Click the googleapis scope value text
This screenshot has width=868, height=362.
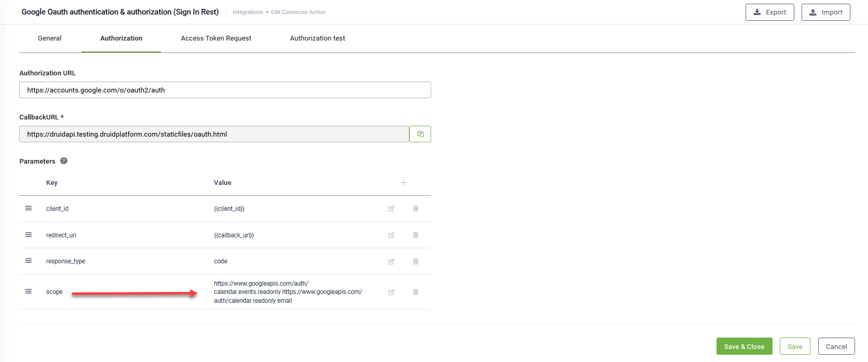click(x=288, y=292)
